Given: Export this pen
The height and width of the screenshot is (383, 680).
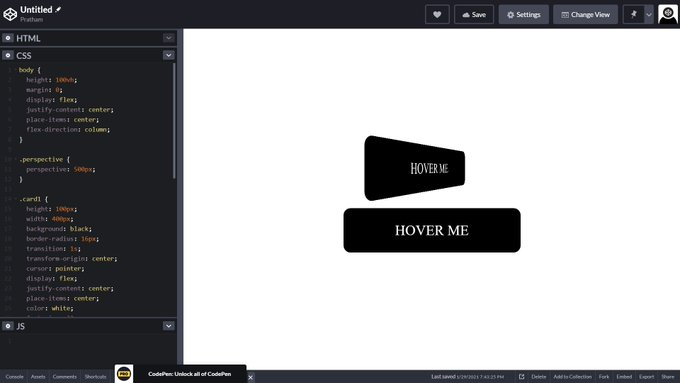Looking at the screenshot, I should tap(646, 376).
